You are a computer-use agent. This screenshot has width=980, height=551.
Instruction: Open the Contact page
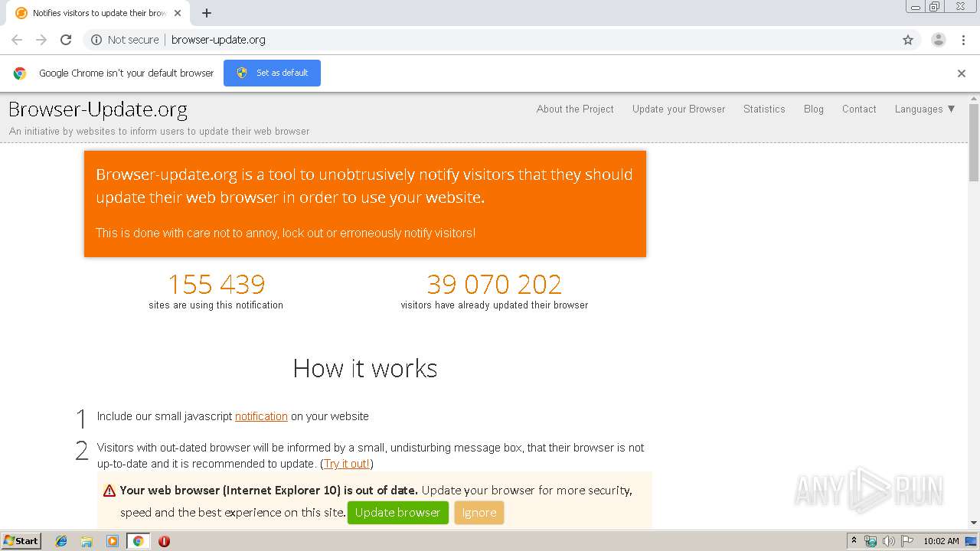point(859,109)
